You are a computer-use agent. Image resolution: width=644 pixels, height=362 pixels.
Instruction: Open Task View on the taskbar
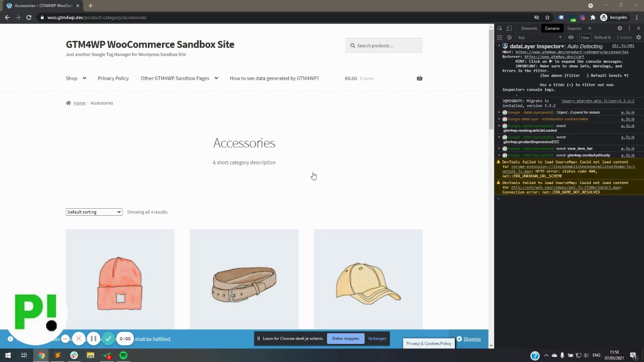pyautogui.click(x=24, y=355)
